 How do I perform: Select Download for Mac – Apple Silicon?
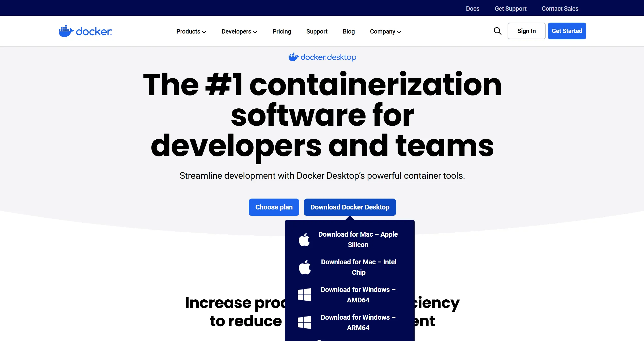(x=358, y=239)
